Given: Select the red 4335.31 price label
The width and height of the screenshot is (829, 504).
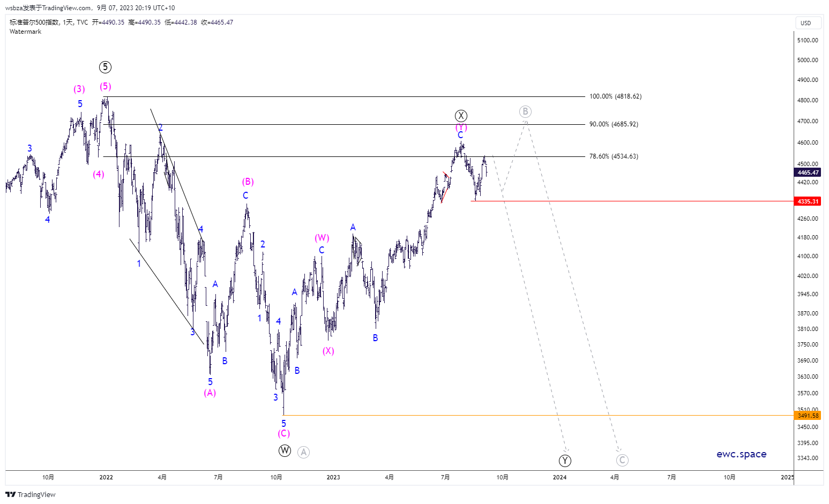Looking at the screenshot, I should (808, 201).
